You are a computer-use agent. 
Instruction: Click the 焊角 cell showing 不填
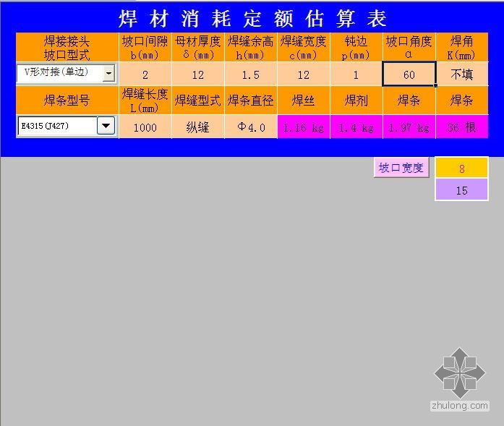[462, 74]
